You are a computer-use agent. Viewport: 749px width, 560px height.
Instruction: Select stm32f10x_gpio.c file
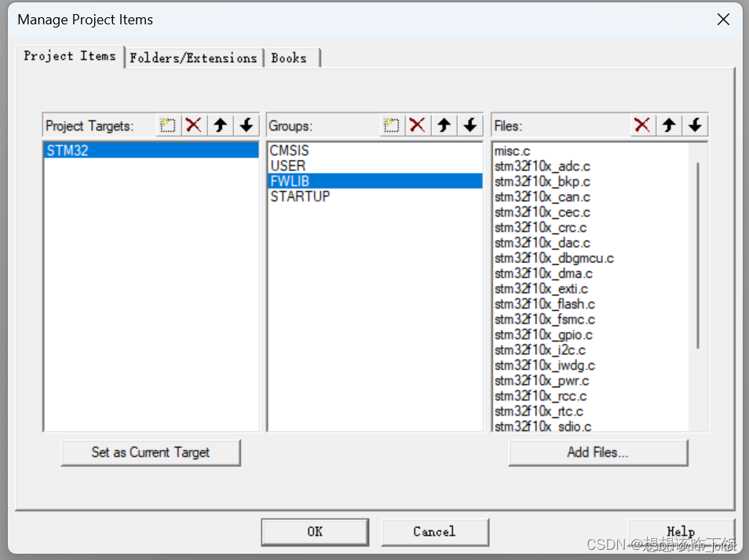[x=591, y=335]
